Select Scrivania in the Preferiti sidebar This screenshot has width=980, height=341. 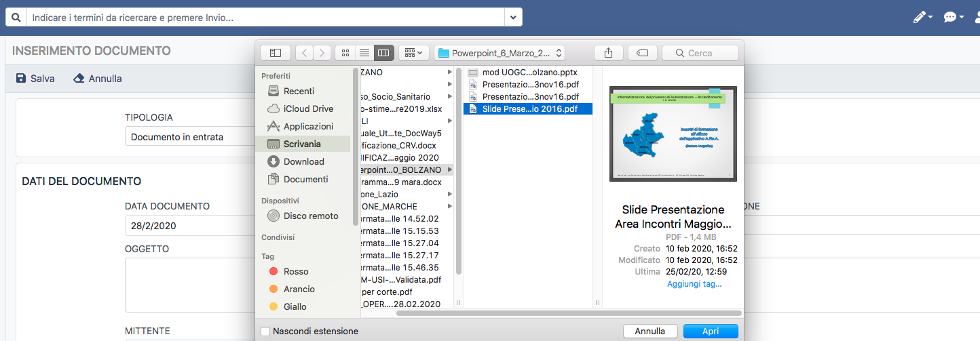point(302,144)
